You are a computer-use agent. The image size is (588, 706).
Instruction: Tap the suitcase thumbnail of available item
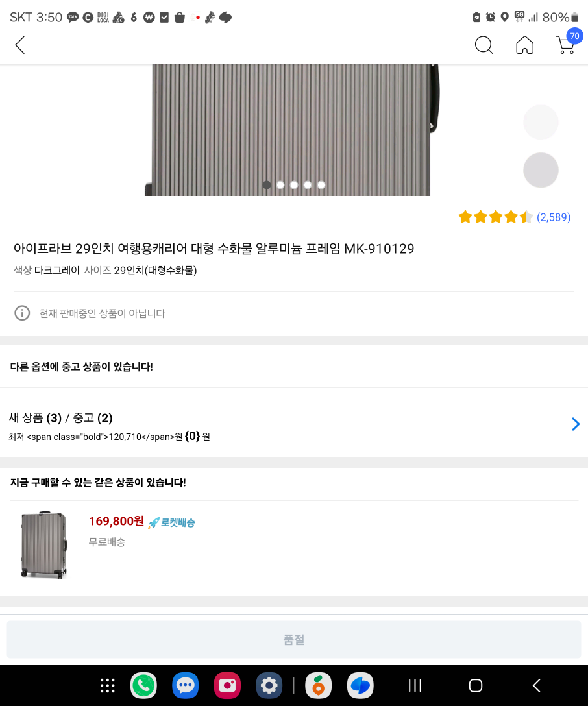(x=44, y=544)
